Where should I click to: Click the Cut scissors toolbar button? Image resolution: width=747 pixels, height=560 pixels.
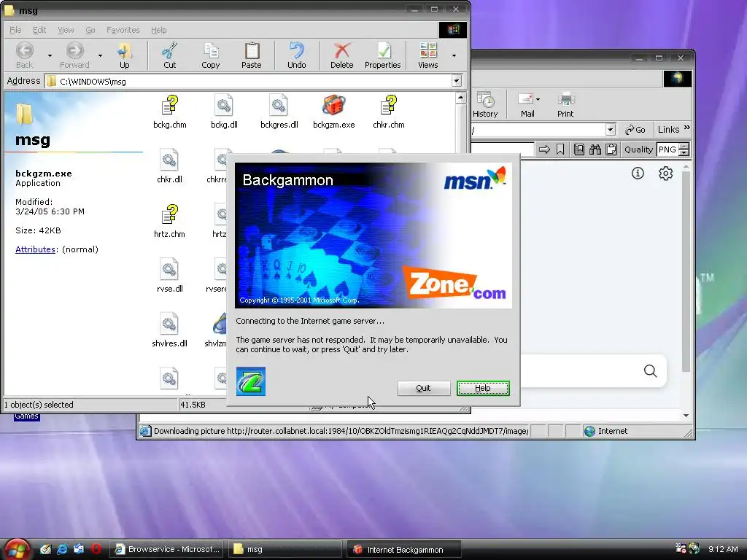169,55
